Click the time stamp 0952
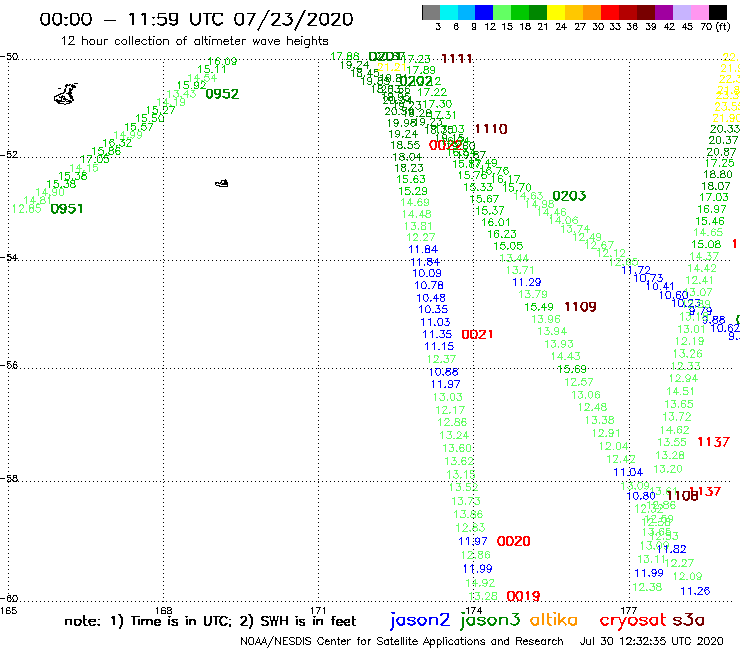 coord(222,94)
